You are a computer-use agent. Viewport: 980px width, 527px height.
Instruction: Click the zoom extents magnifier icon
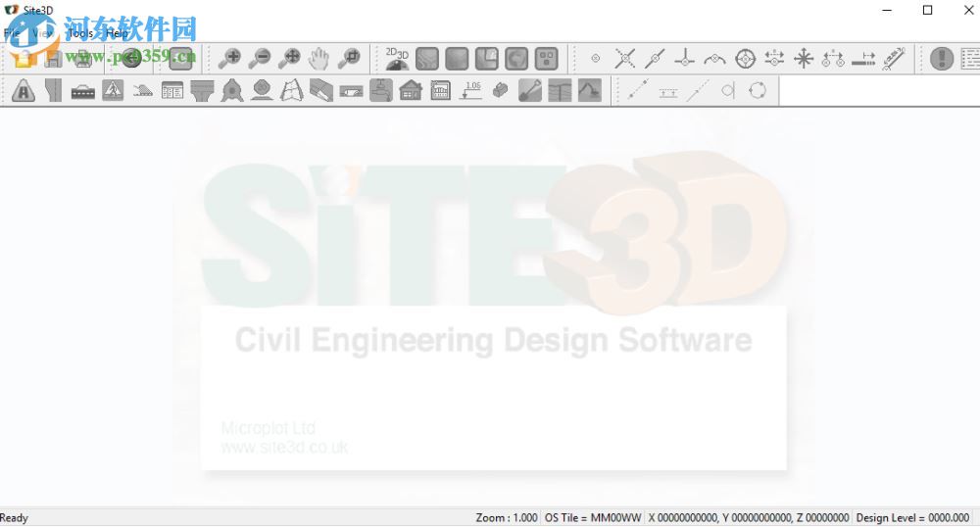tap(289, 59)
